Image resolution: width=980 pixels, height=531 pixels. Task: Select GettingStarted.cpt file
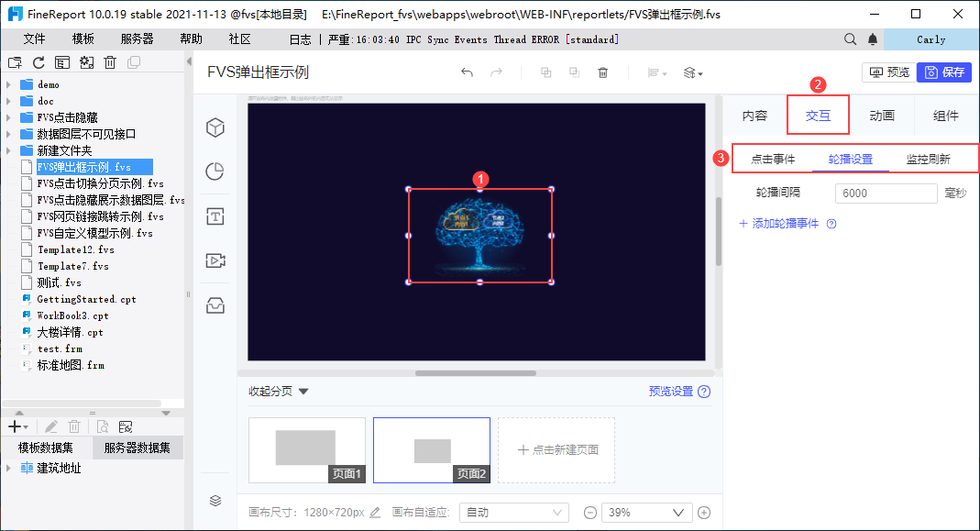pyautogui.click(x=86, y=300)
